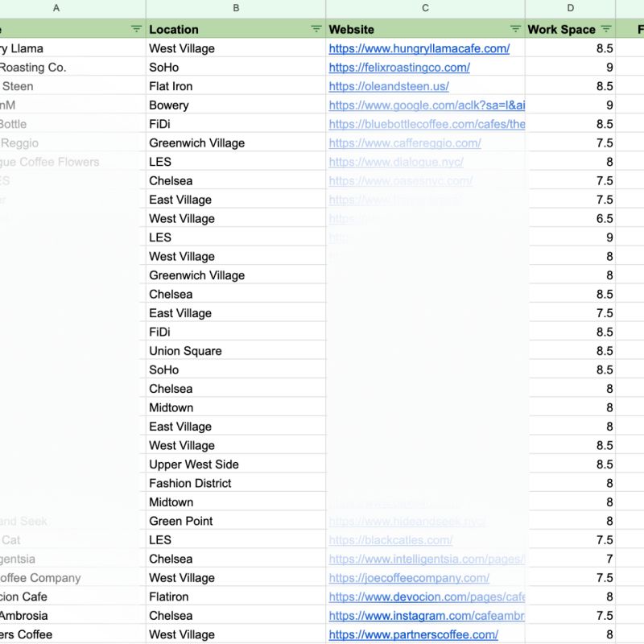Select the Green Point location cell
The width and height of the screenshot is (644, 644).
point(236,521)
